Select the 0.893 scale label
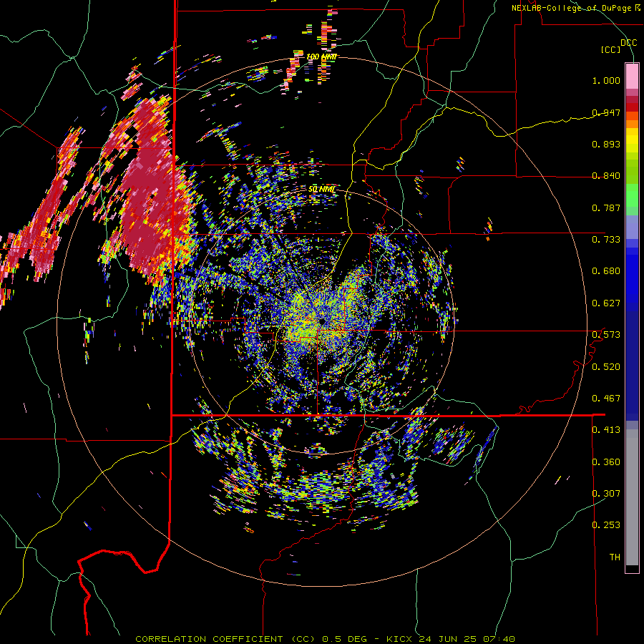Viewport: 644px width, 644px height. click(x=606, y=144)
